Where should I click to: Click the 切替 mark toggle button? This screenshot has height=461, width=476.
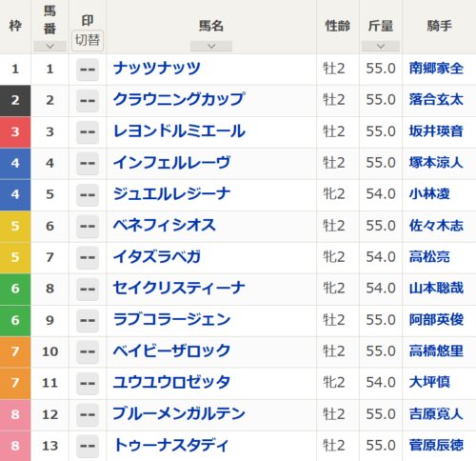click(x=88, y=40)
